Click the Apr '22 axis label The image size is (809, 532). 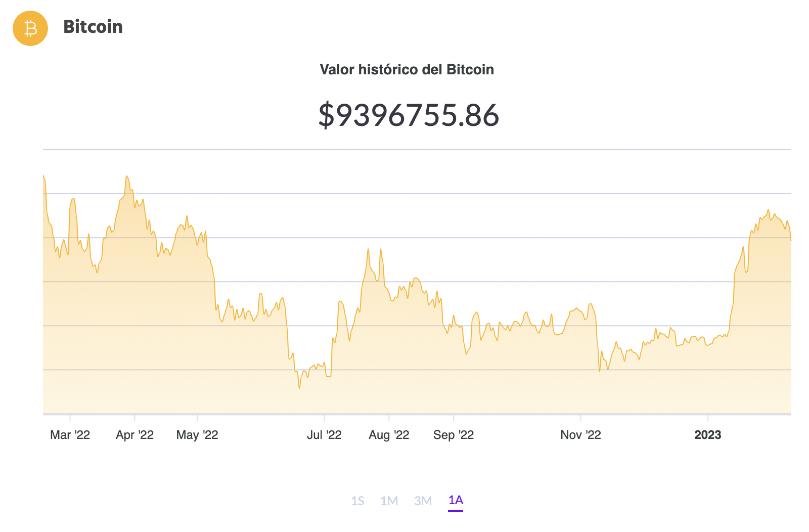[134, 434]
